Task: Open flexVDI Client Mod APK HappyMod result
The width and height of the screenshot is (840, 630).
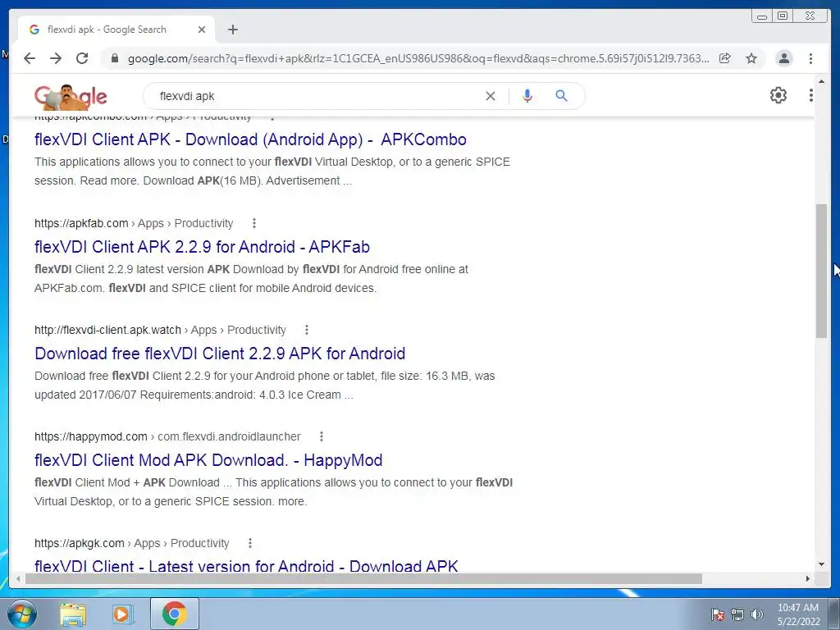Action: [208, 460]
